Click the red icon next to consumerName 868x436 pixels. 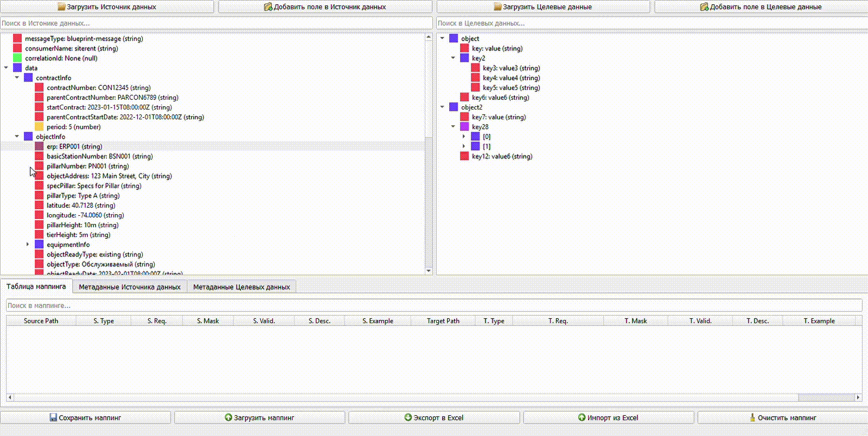click(x=17, y=48)
